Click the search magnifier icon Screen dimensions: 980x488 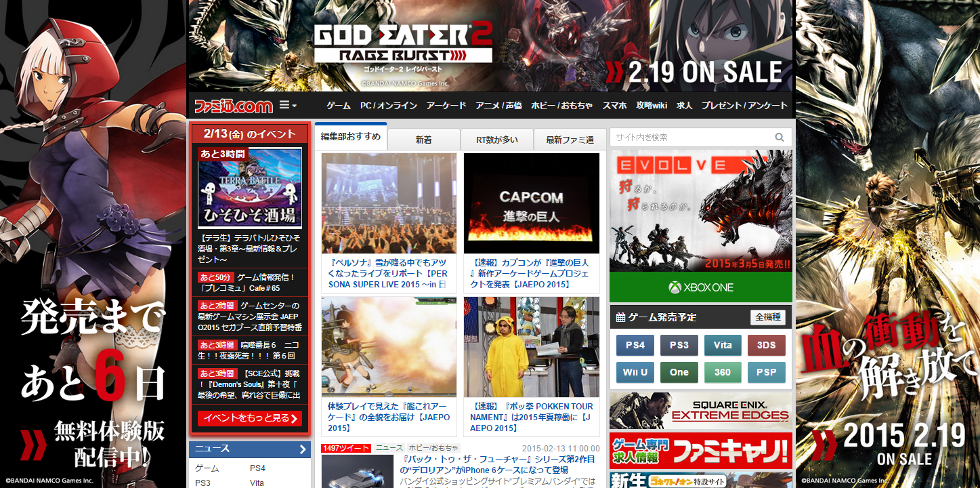(780, 138)
